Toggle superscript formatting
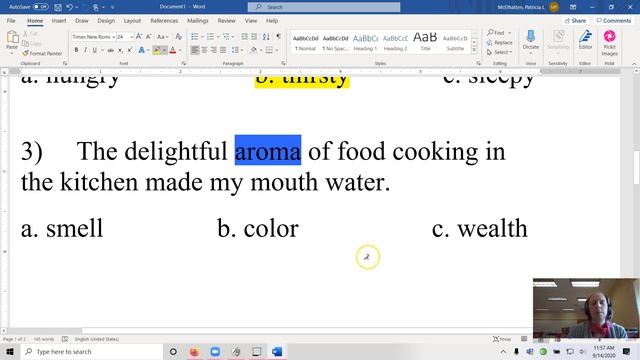Screen dimensions: 640x360 (129, 50)
